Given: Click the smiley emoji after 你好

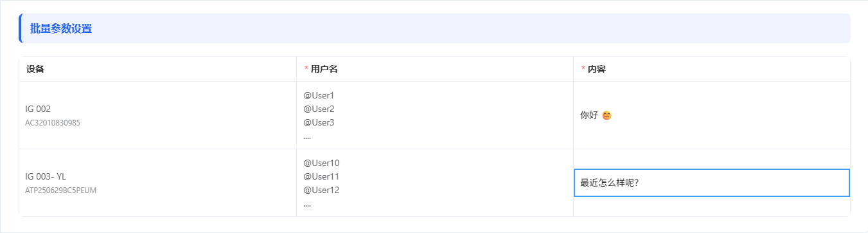Looking at the screenshot, I should coord(607,116).
